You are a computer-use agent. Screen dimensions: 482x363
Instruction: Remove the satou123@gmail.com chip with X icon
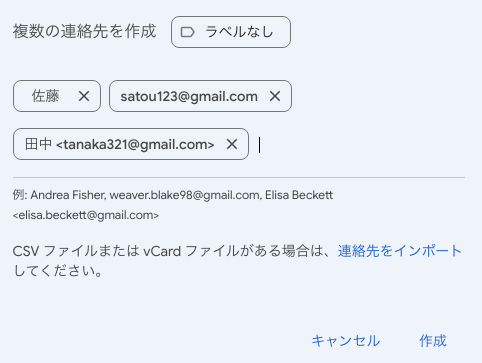275,96
